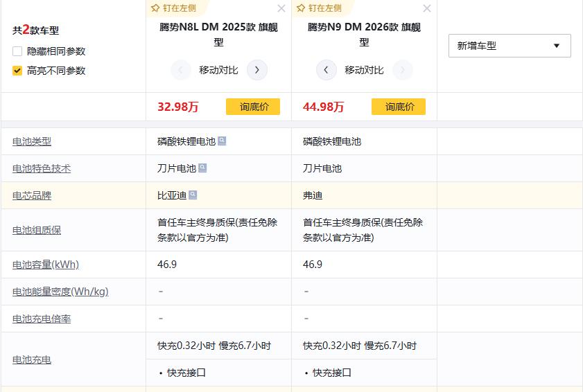Remove 腾势N8L DM 2025款 from the comparison
Viewport: 583px width, 392px height.
point(281,8)
